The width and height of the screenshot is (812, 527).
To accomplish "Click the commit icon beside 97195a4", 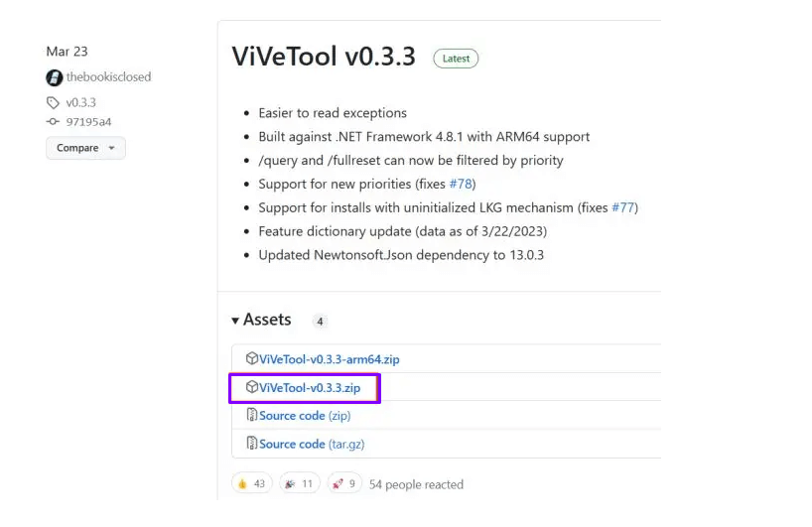I will tap(54, 122).
